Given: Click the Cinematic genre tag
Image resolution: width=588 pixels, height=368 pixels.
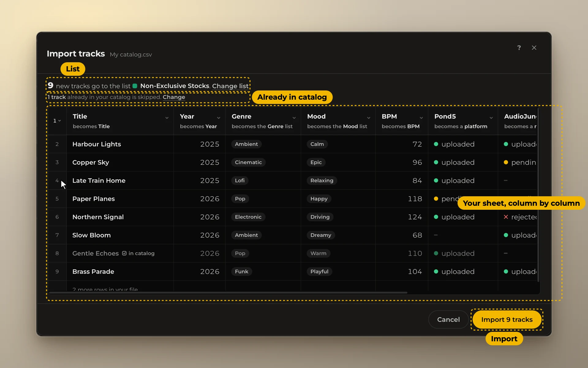Looking at the screenshot, I should pyautogui.click(x=248, y=162).
